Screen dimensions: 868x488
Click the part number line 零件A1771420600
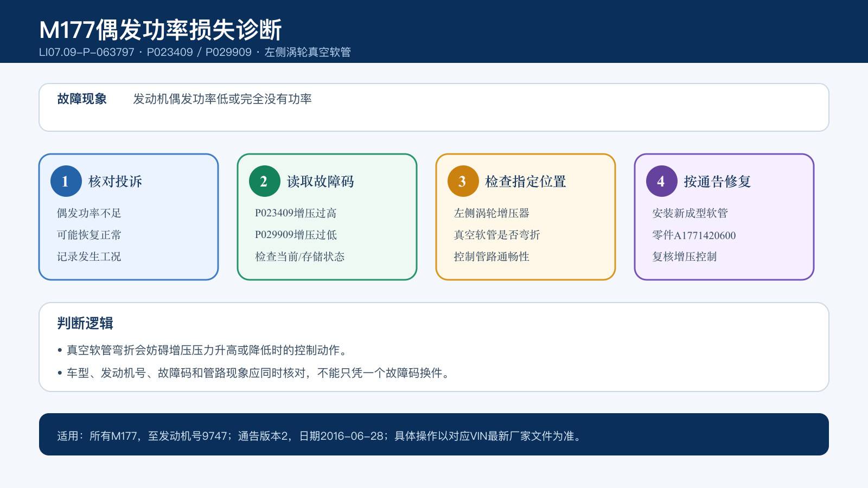click(694, 235)
